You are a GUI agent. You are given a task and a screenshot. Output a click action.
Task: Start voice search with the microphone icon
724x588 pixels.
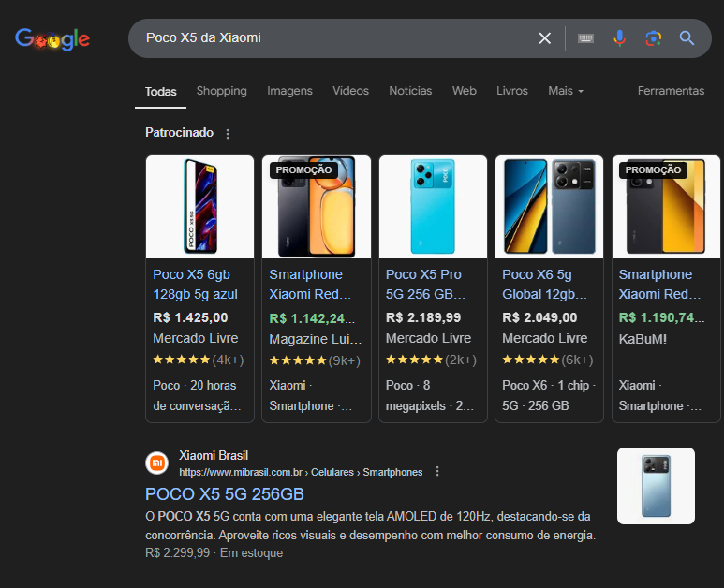[x=620, y=38]
